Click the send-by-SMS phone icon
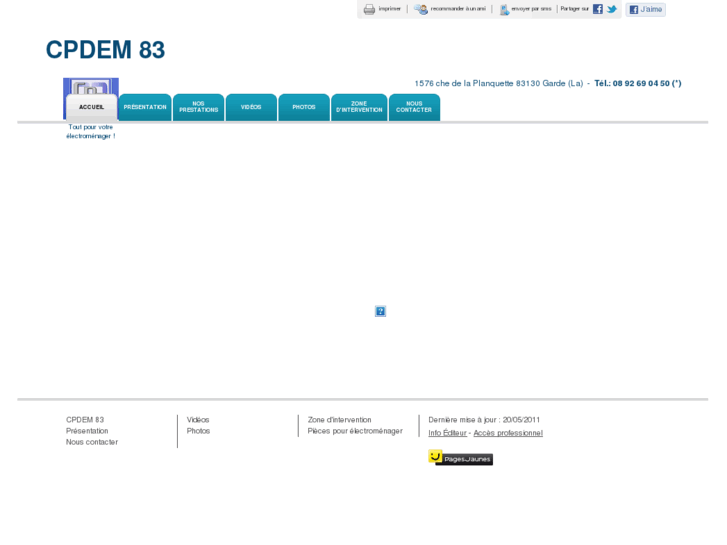Viewport: 727px width, 545px height. point(504,9)
